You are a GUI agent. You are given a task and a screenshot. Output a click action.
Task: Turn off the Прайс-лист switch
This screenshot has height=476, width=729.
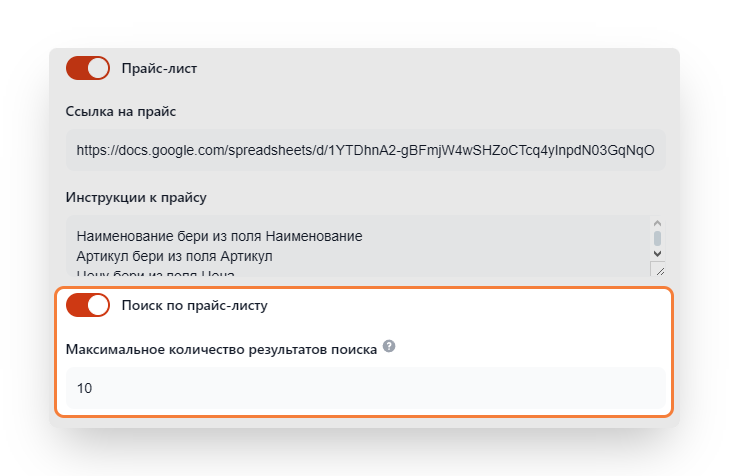click(87, 68)
